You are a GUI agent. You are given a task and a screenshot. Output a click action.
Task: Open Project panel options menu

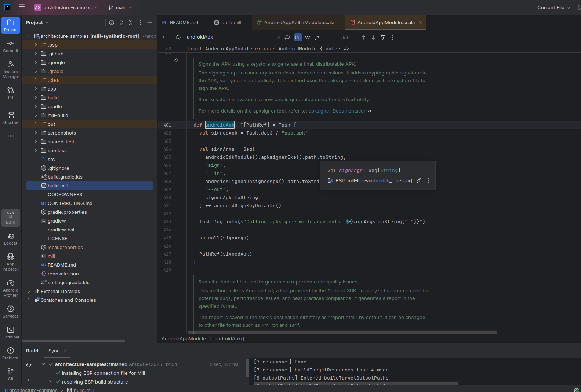140,23
